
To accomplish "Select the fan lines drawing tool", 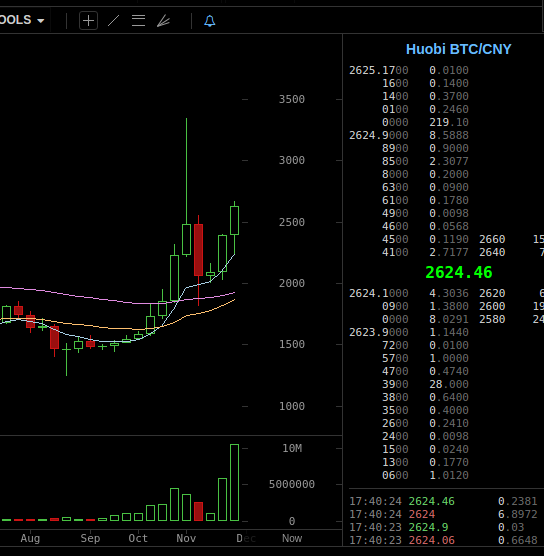I will 163,21.
